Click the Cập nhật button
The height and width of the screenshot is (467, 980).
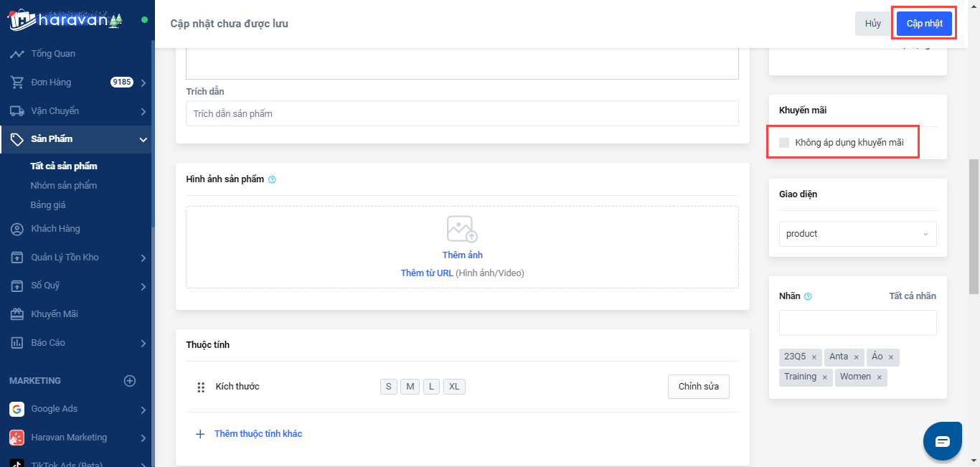coord(924,24)
